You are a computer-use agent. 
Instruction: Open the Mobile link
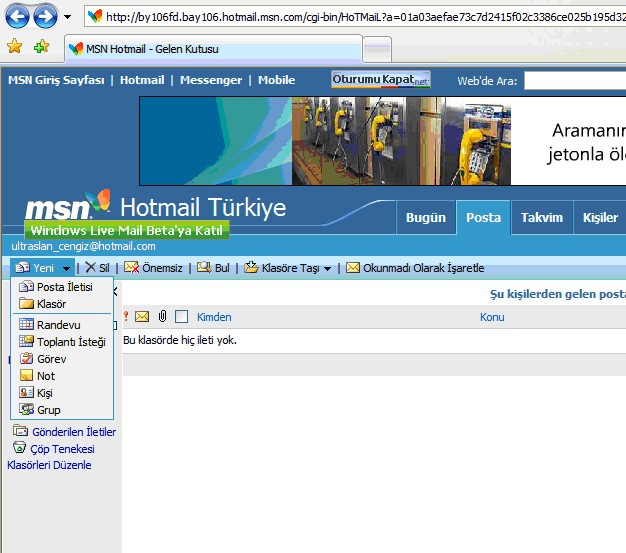tap(276, 80)
